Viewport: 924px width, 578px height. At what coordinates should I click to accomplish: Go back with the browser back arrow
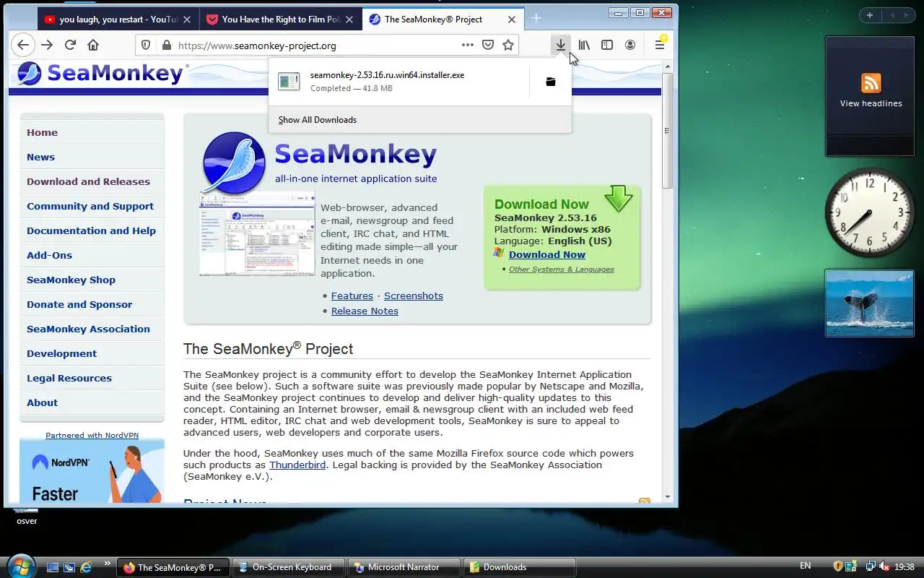23,45
